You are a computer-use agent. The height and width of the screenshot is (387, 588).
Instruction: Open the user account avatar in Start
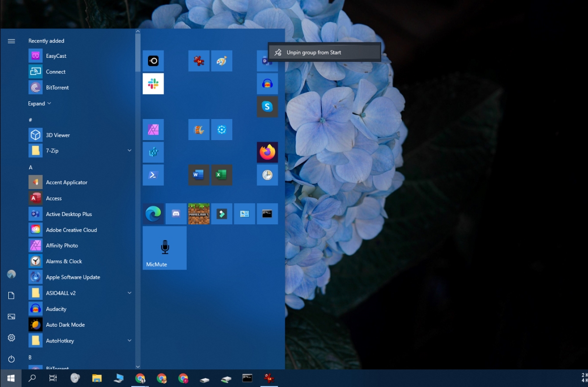tap(11, 274)
